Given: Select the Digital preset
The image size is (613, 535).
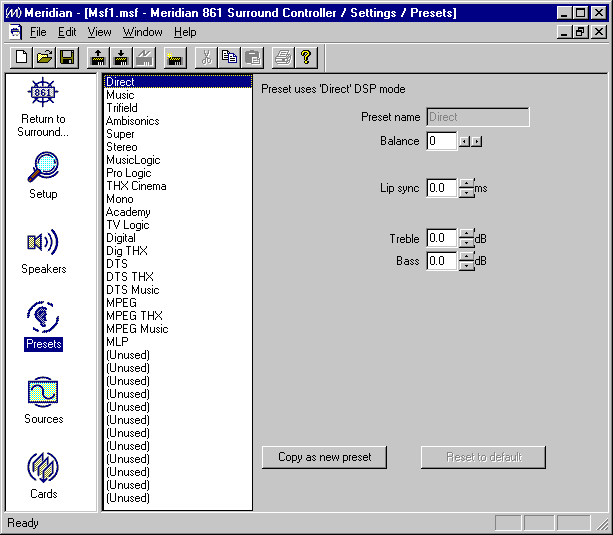Looking at the screenshot, I should (178, 238).
